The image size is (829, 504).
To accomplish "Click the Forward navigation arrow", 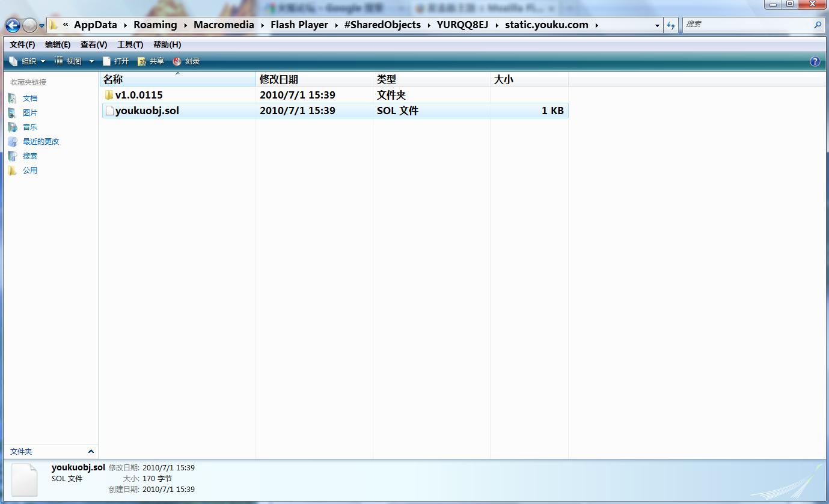I will pos(29,25).
